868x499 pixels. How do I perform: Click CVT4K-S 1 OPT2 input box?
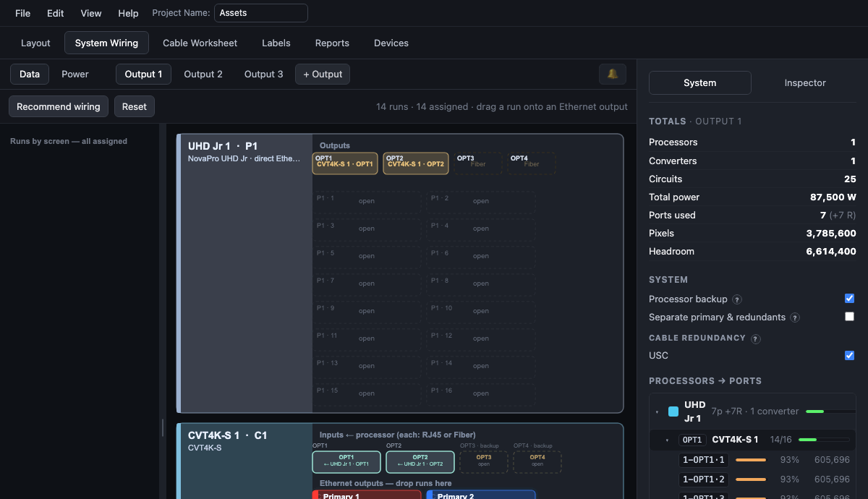(x=420, y=462)
